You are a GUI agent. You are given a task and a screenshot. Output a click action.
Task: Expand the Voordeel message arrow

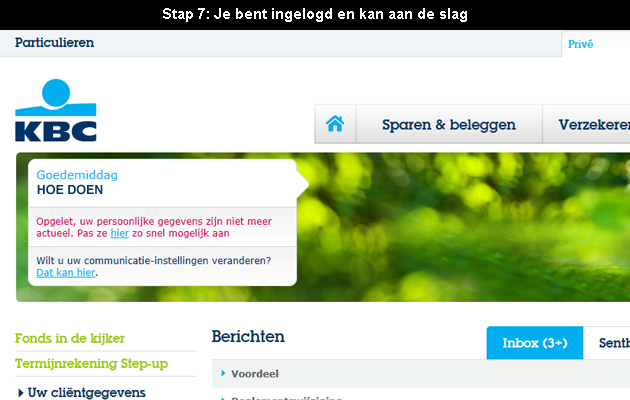[x=223, y=373]
